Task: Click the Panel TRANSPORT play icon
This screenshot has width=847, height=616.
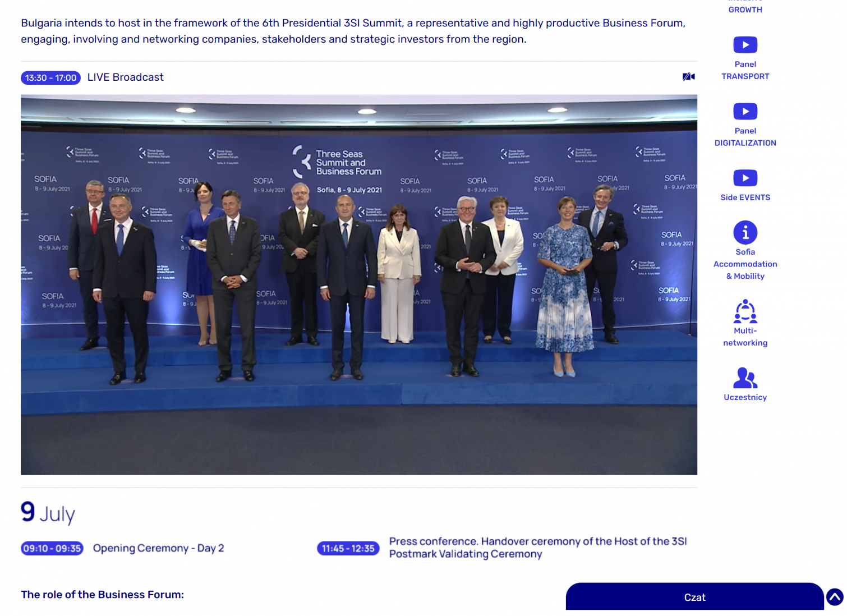Action: click(745, 45)
